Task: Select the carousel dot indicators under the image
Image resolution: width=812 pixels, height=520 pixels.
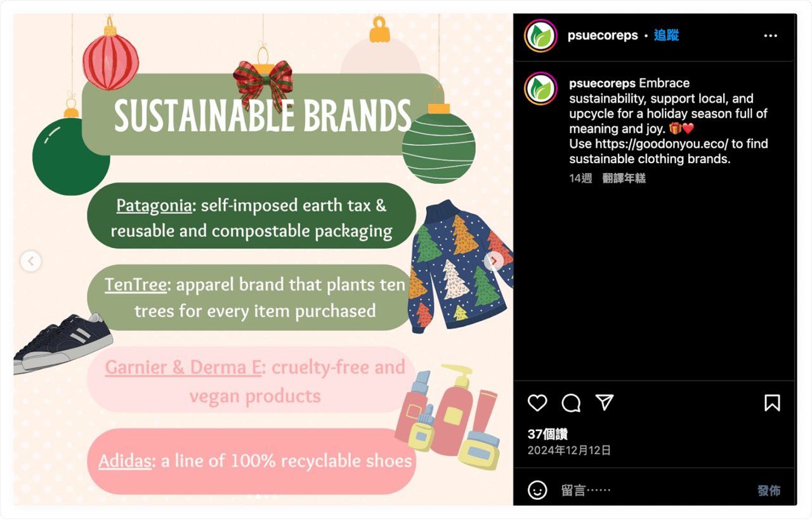Action: [x=263, y=497]
